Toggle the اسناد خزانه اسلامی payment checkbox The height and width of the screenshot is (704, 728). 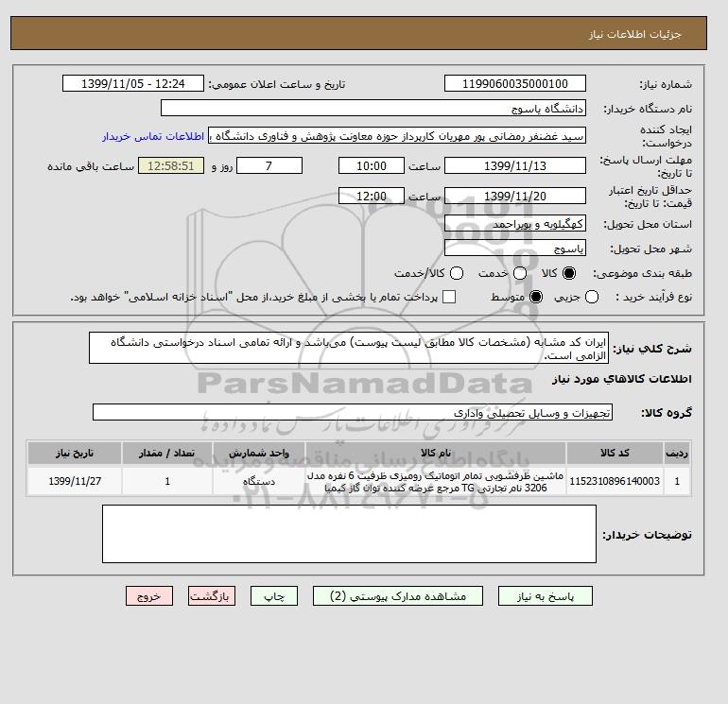[x=449, y=297]
